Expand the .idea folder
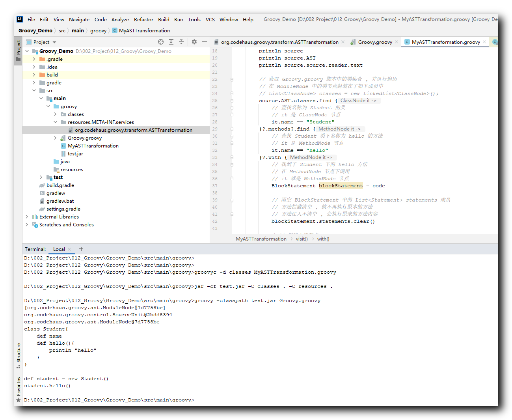The image size is (512, 420). point(34,67)
